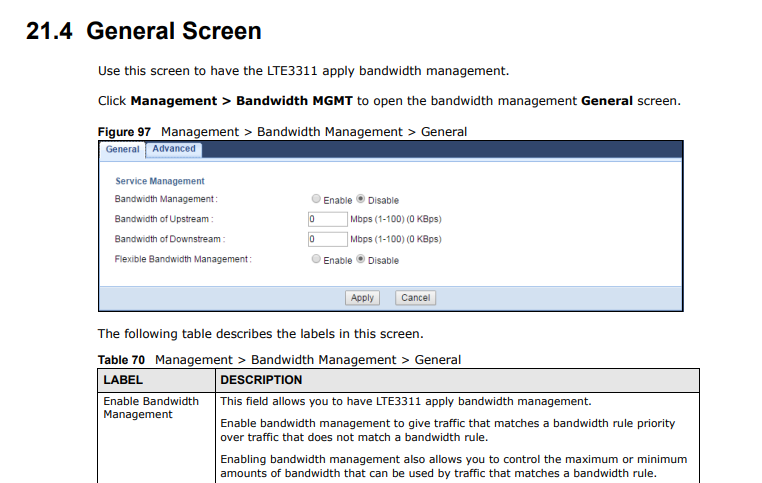Click the "Bandwidth of Upstream" field label

coord(163,219)
